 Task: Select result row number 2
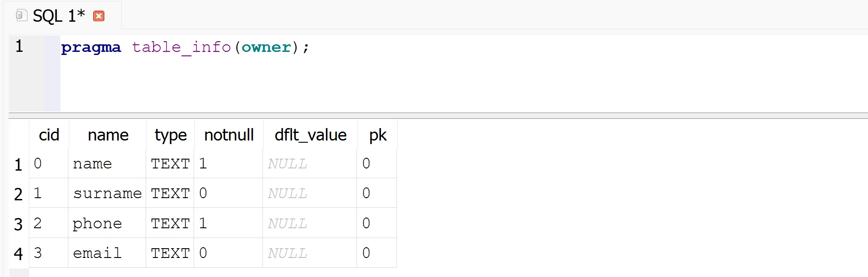(18, 194)
